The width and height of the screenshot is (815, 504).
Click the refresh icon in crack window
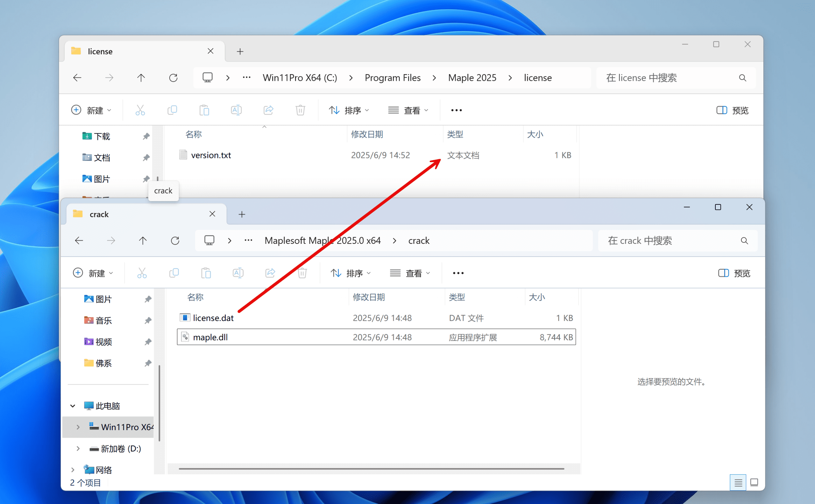point(175,241)
